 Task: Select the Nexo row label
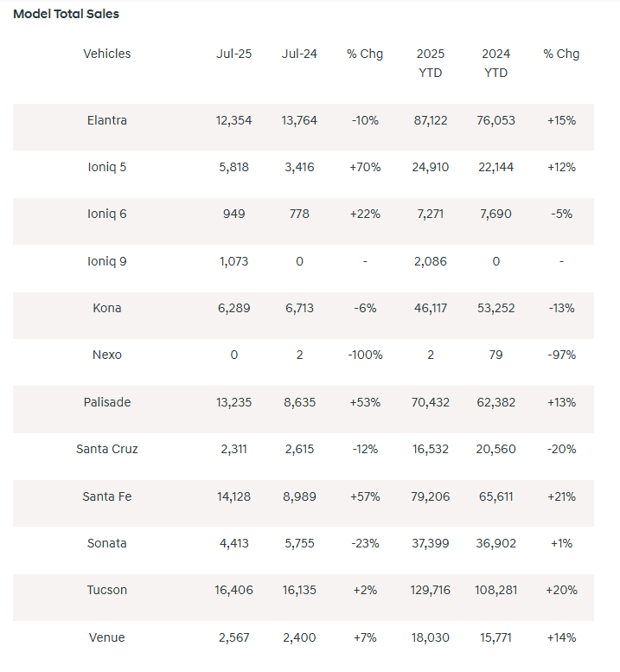pos(107,355)
